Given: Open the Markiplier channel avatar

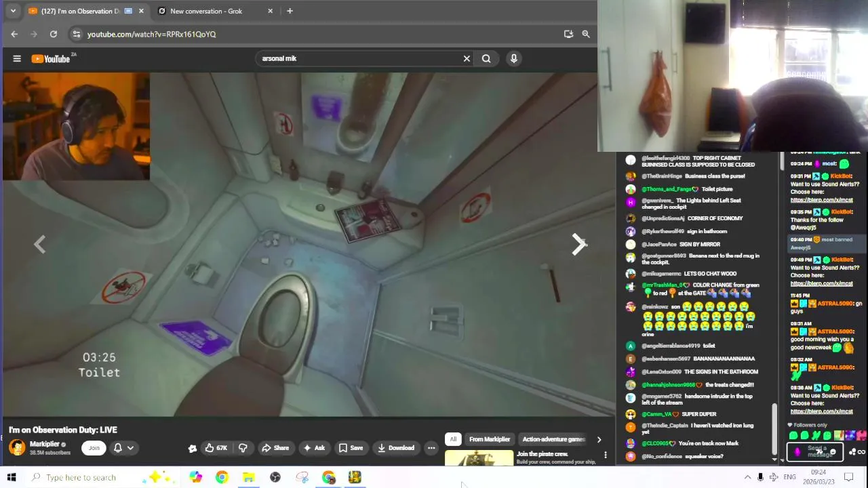Looking at the screenshot, I should click(x=17, y=447).
